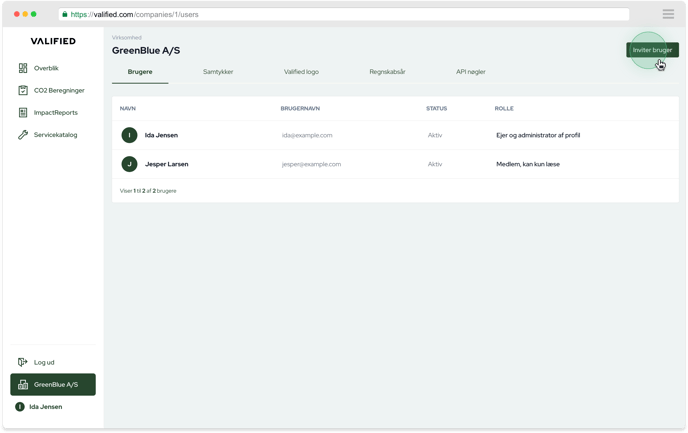Go to the API nøgler tab
The height and width of the screenshot is (433, 688).
pos(470,72)
